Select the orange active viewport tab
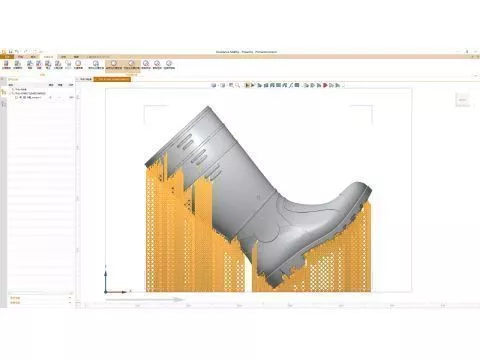480x360 pixels. pos(112,79)
